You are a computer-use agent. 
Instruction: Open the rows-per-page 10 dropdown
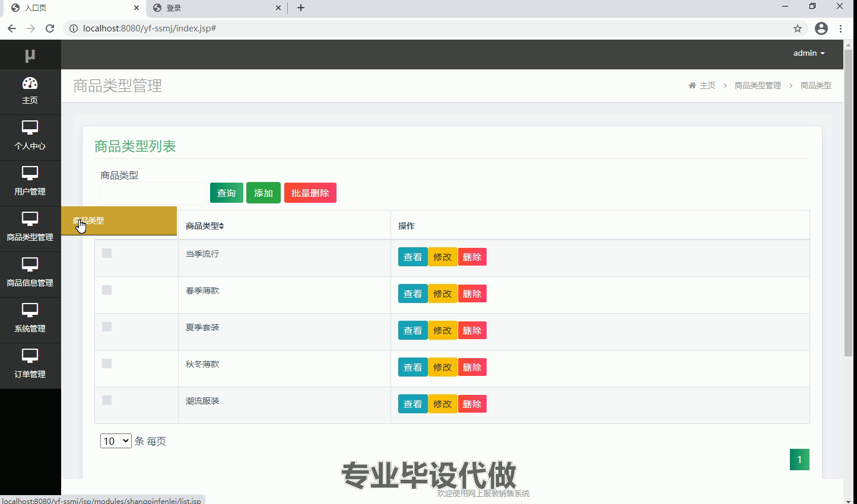click(116, 441)
